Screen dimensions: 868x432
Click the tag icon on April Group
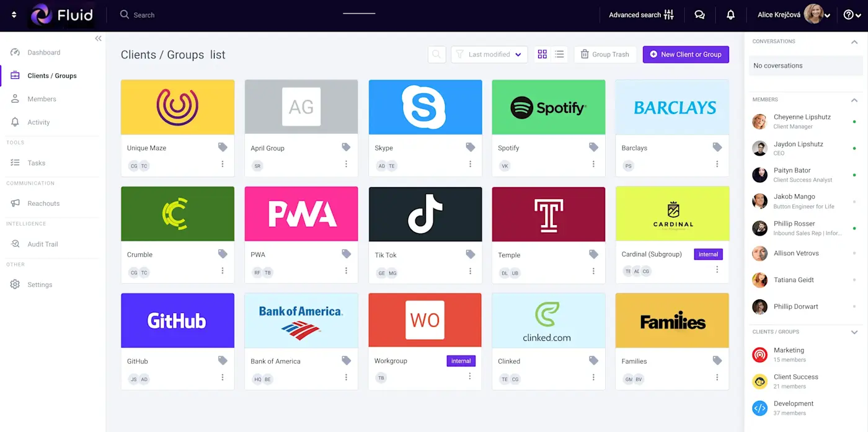pyautogui.click(x=347, y=147)
